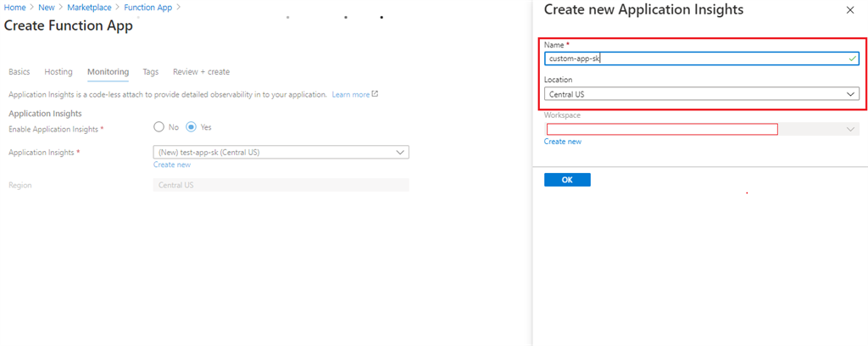868x346 pixels.
Task: Expand the Application Insights dropdown
Action: [x=281, y=153]
